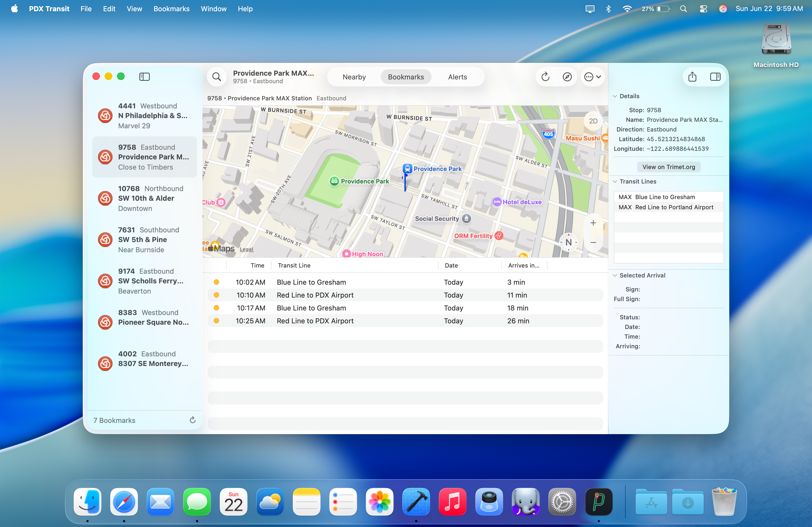Viewport: 812px width, 527px height.
Task: Toggle the left sidebar panel icon
Action: tap(144, 77)
